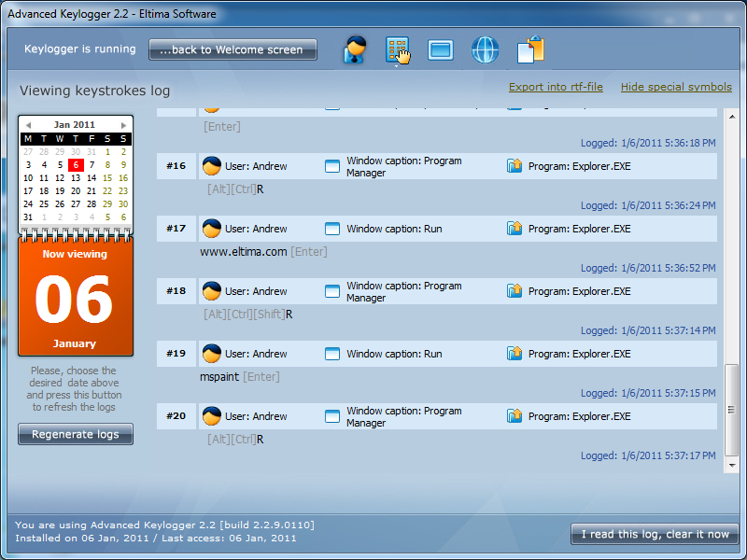Select January 3 in calendar
This screenshot has width=747, height=560.
[x=28, y=165]
